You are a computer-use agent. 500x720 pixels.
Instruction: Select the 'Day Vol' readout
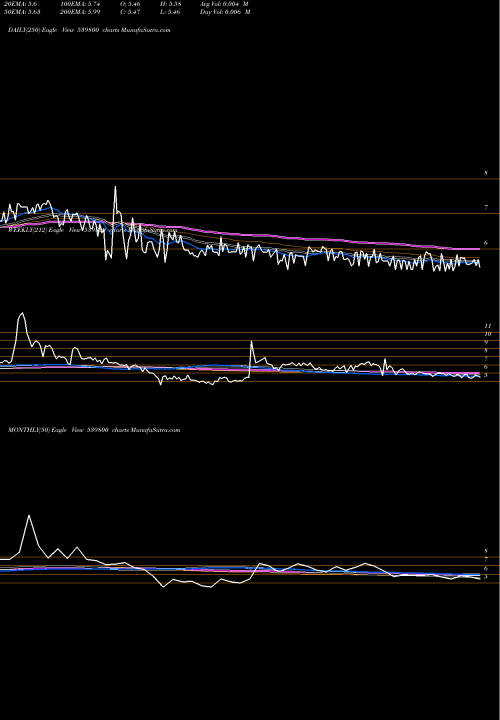point(225,12)
